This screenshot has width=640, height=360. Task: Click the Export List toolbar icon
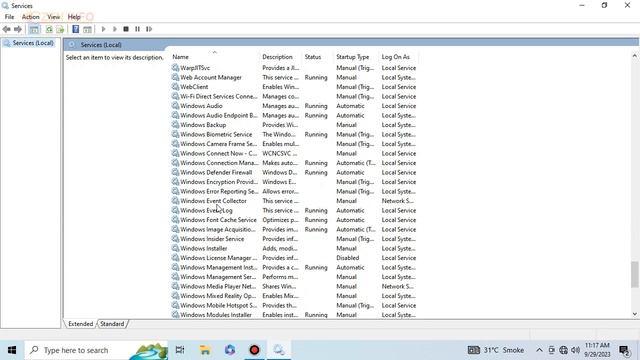[60, 29]
